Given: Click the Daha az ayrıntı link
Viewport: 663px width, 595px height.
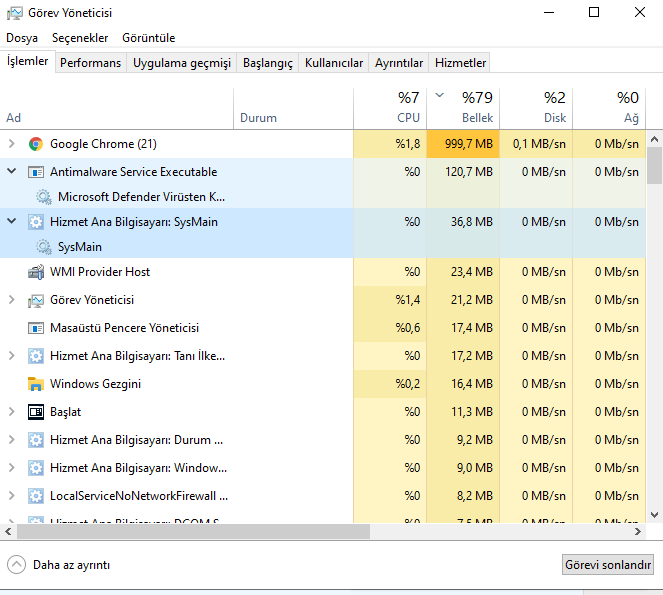Looking at the screenshot, I should 71,565.
